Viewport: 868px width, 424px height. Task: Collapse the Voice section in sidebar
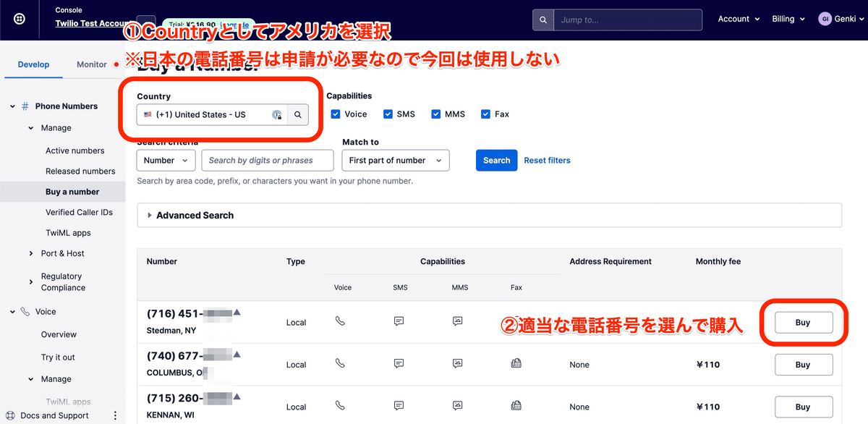(x=12, y=312)
